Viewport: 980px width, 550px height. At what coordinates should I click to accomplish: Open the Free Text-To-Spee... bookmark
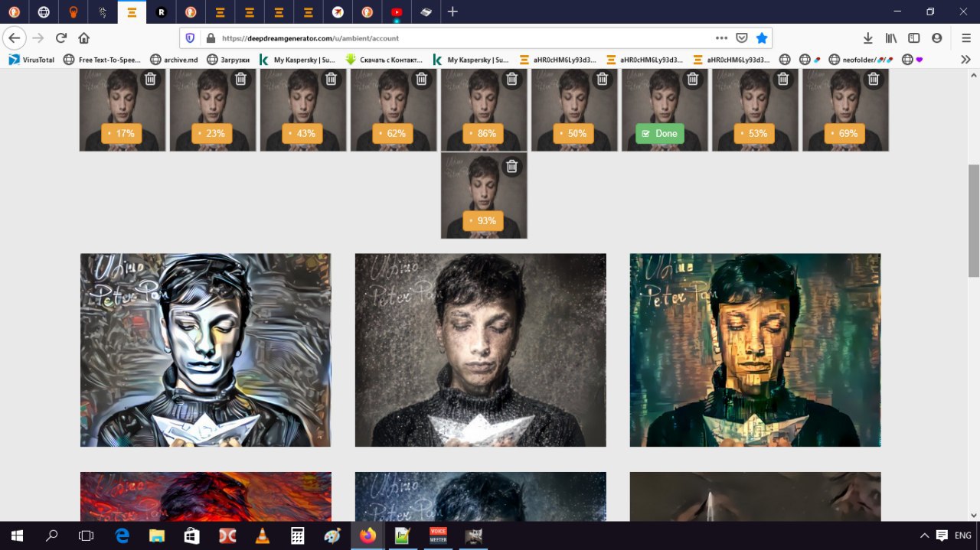coord(103,59)
